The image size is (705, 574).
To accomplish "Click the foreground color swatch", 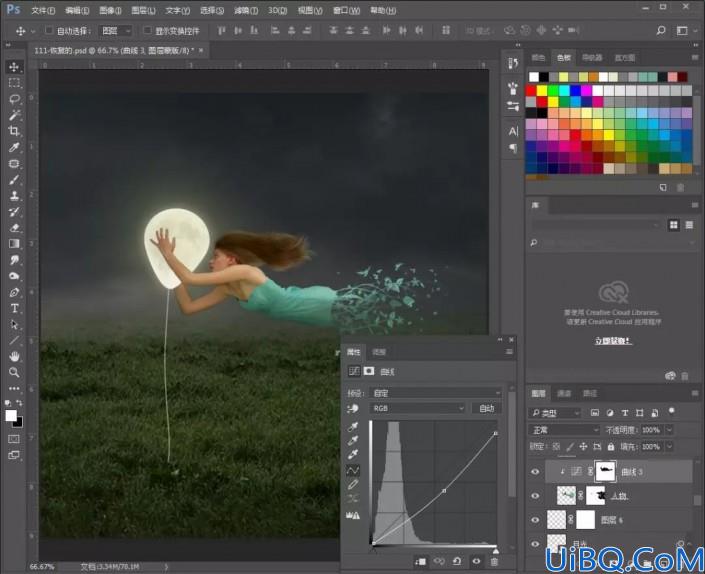I will [x=11, y=415].
